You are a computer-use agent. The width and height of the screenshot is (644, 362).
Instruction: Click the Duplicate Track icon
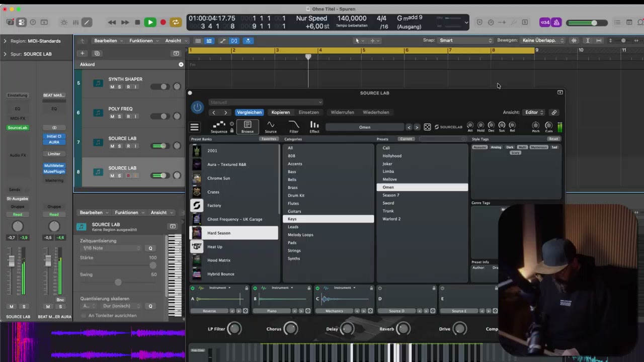97,53
